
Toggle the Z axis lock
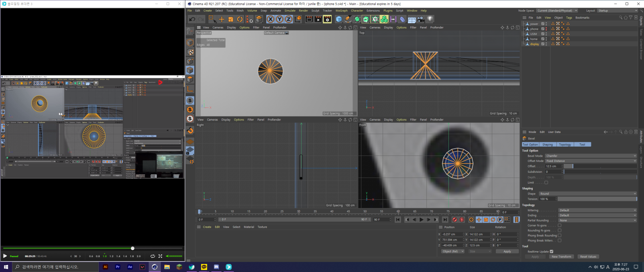pyautogui.click(x=288, y=19)
